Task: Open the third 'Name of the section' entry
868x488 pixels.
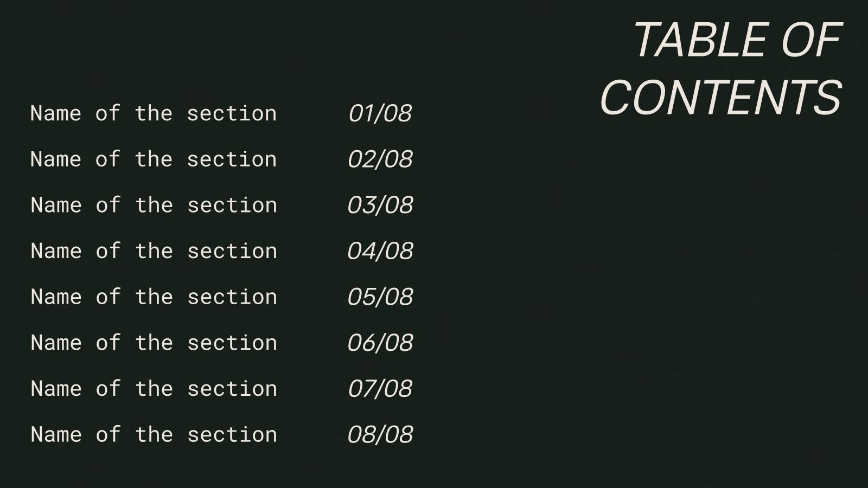Action: 154,206
